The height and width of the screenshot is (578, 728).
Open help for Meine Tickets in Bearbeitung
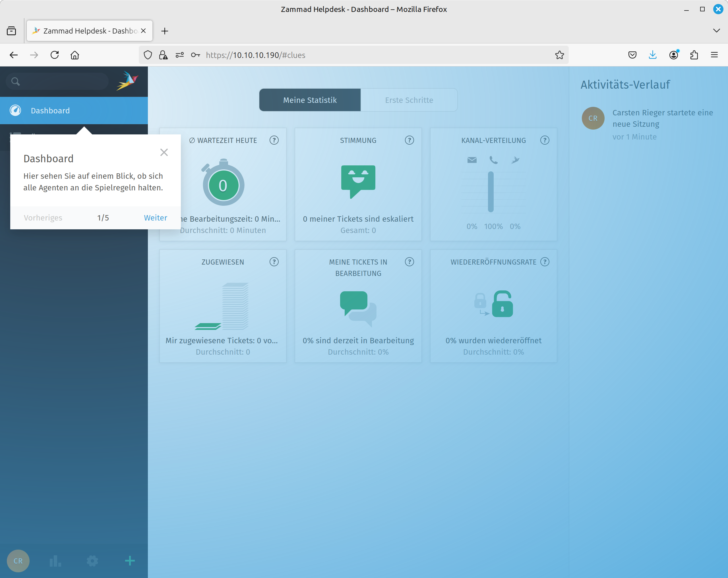pyautogui.click(x=409, y=262)
